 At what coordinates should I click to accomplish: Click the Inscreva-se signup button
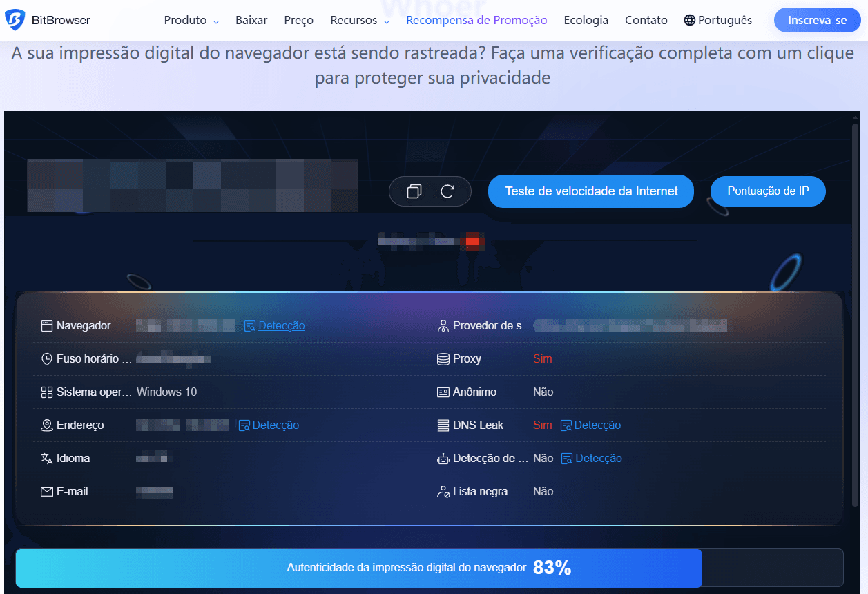click(817, 20)
